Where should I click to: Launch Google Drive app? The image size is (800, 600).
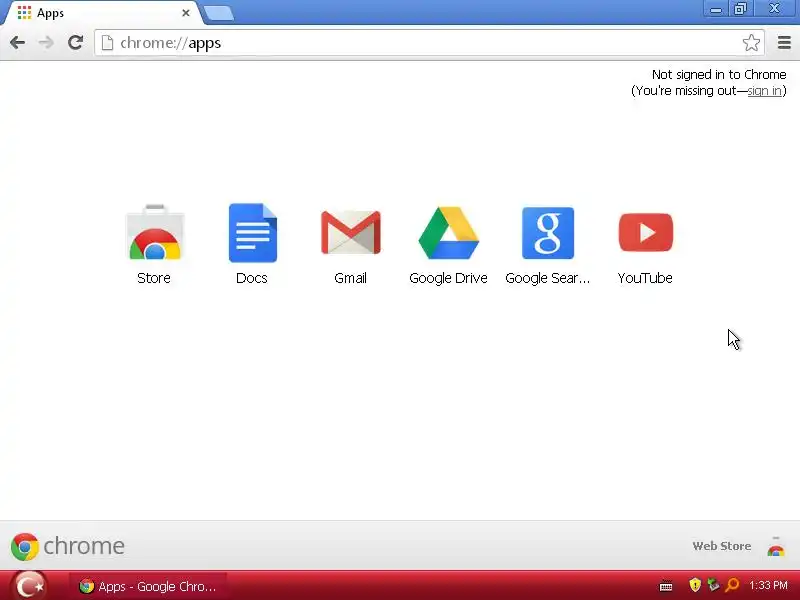(448, 244)
